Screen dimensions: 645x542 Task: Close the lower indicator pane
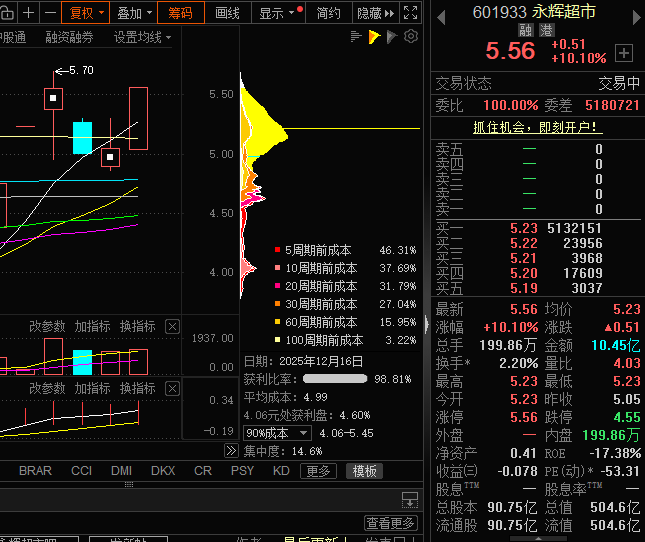(172, 389)
